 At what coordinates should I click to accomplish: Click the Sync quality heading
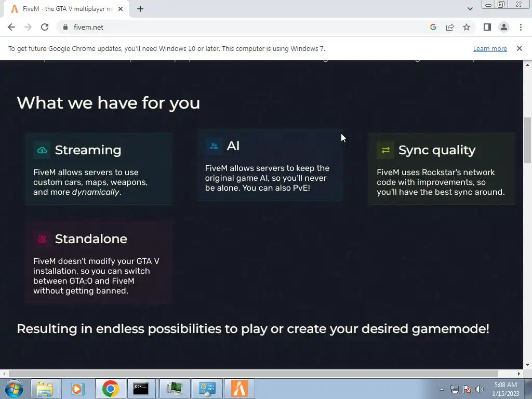pos(437,150)
